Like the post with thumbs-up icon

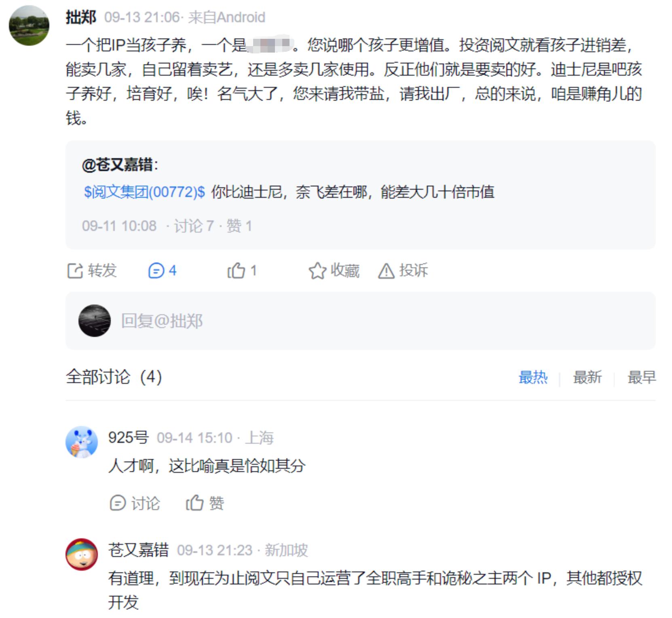236,271
